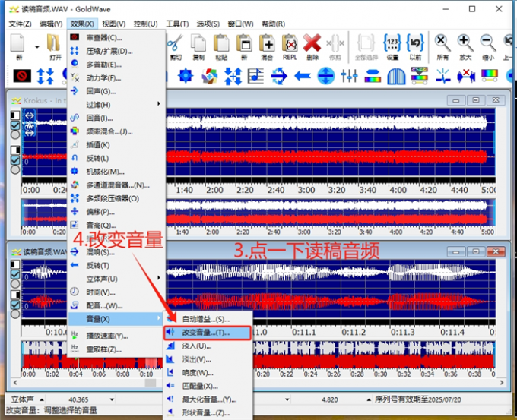The height and width of the screenshot is (420, 517).
Task: Click the compressor/expander blue arrows toolbar icon
Action: [x=45, y=76]
